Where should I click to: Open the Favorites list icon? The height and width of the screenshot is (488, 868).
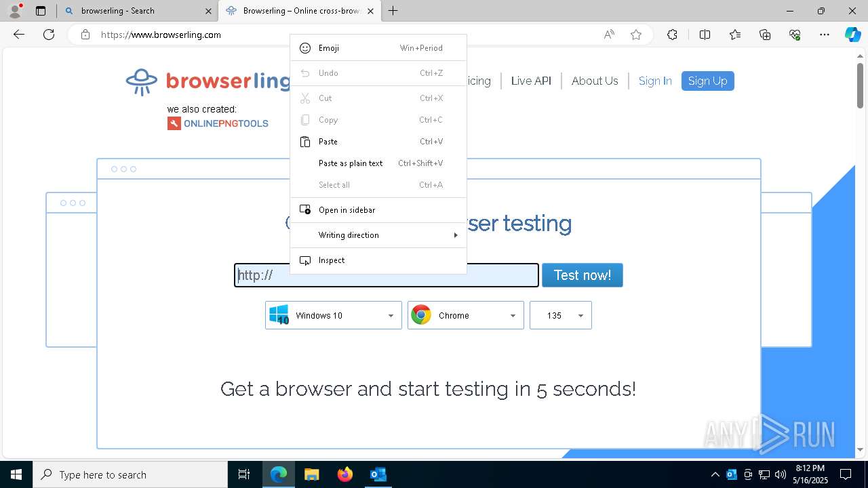pyautogui.click(x=735, y=35)
